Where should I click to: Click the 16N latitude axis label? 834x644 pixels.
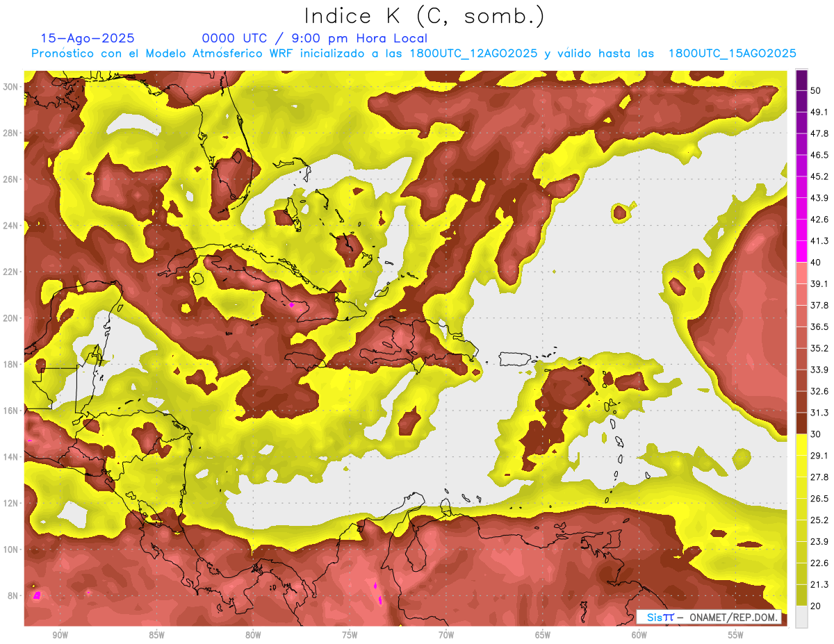point(10,411)
